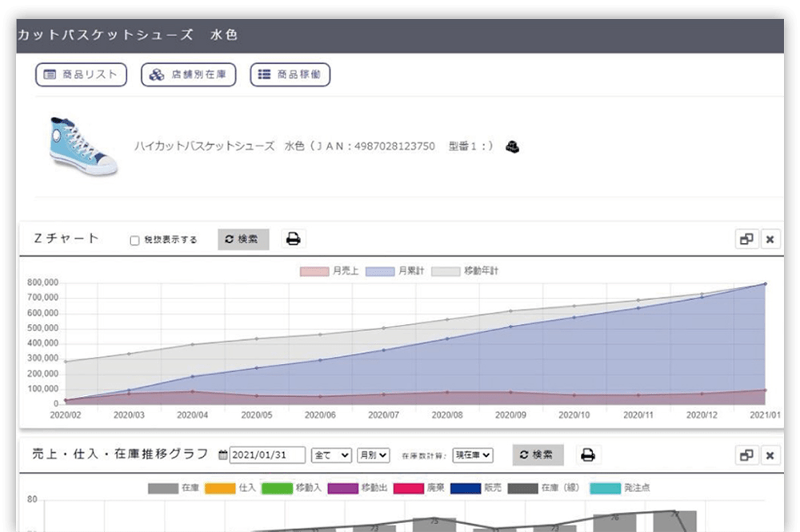The image size is (800, 532).
Task: Open the 商品リスト tab
Action: [x=81, y=75]
